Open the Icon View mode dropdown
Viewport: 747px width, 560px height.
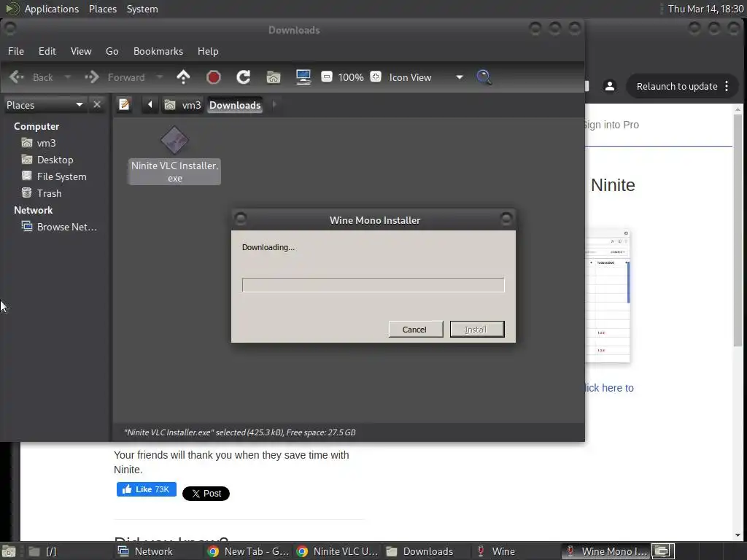point(425,77)
